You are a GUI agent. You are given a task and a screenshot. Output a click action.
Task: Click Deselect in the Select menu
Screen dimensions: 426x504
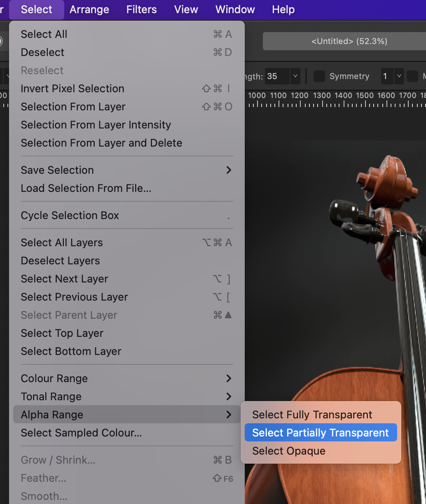tap(42, 52)
